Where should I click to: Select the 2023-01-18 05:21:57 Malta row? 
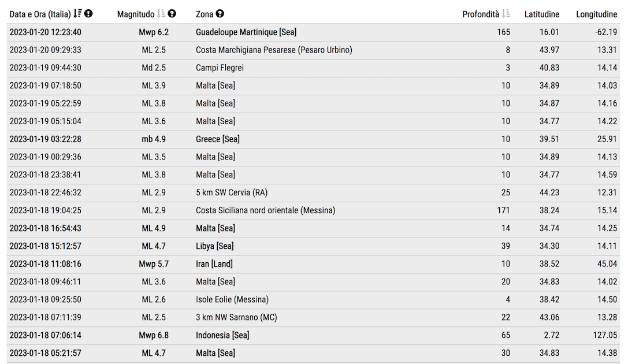[313, 353]
